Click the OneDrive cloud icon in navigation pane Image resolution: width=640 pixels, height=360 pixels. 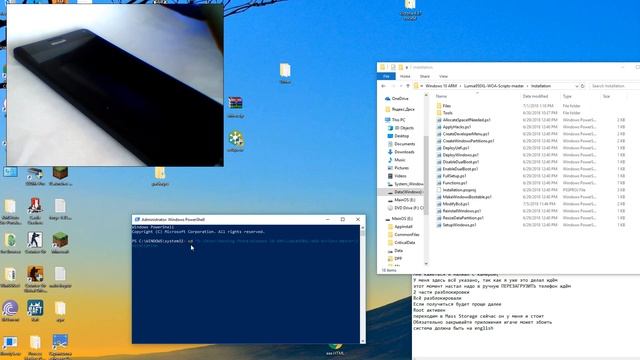pyautogui.click(x=388, y=98)
